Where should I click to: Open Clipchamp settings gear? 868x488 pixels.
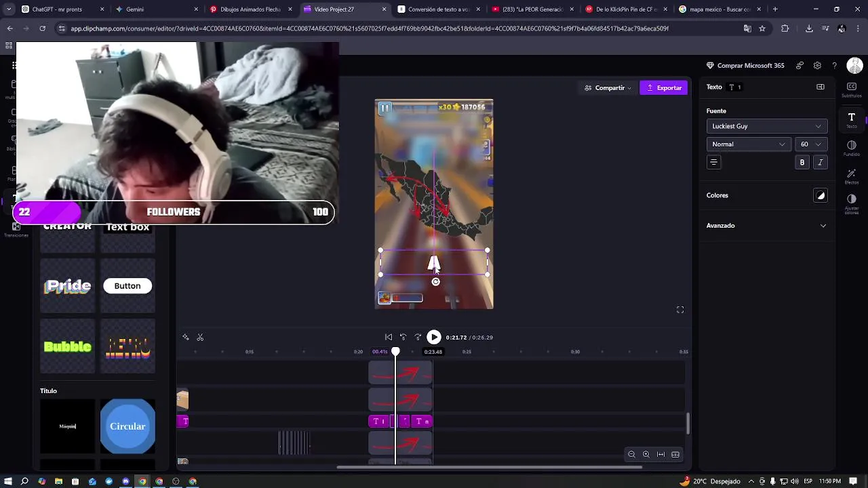coord(817,66)
